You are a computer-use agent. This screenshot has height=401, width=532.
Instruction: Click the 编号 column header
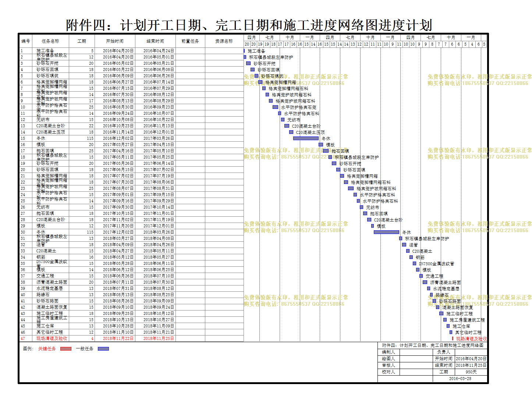[26, 41]
